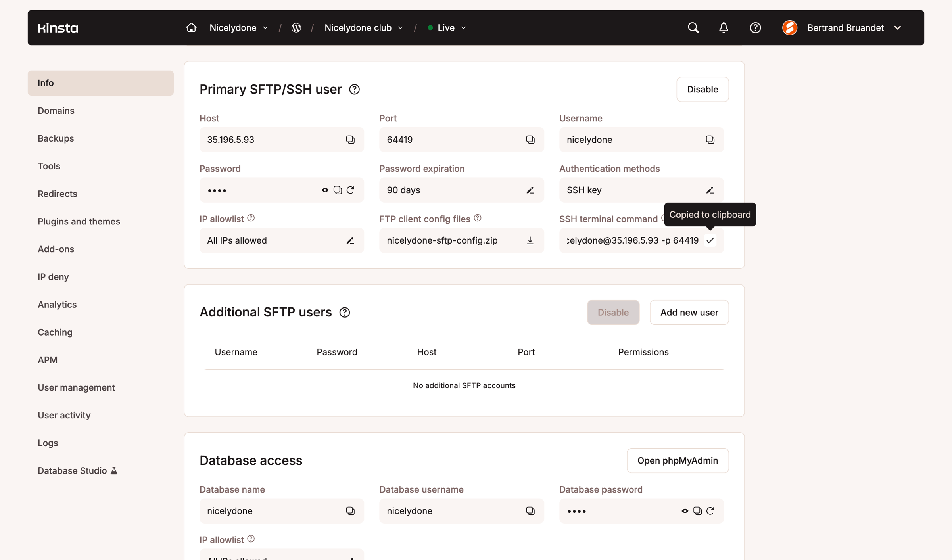This screenshot has height=560, width=952.
Task: Click the SSH terminal command field
Action: pyautogui.click(x=641, y=240)
